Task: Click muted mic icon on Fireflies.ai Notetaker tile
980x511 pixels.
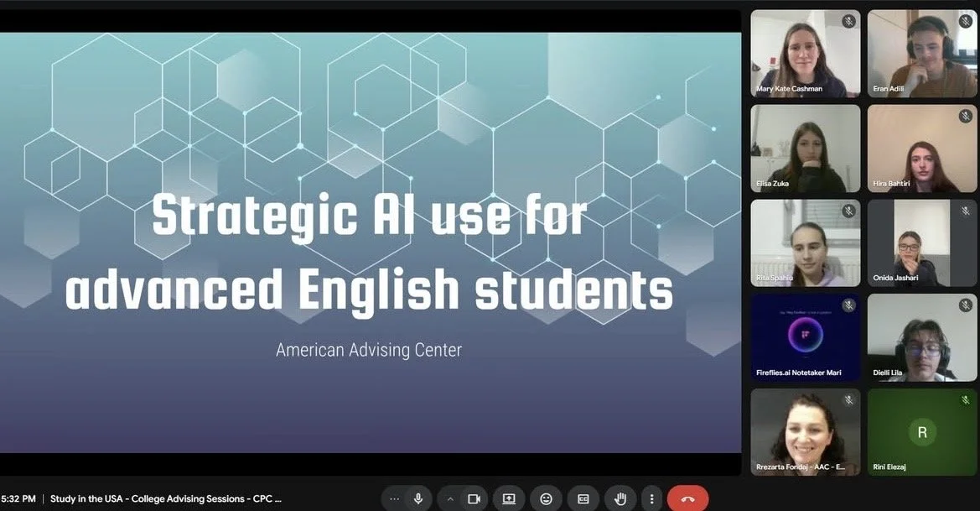Action: pos(848,305)
